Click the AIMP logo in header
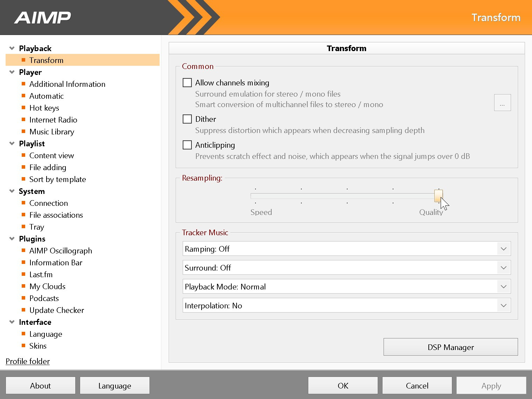 (42, 17)
